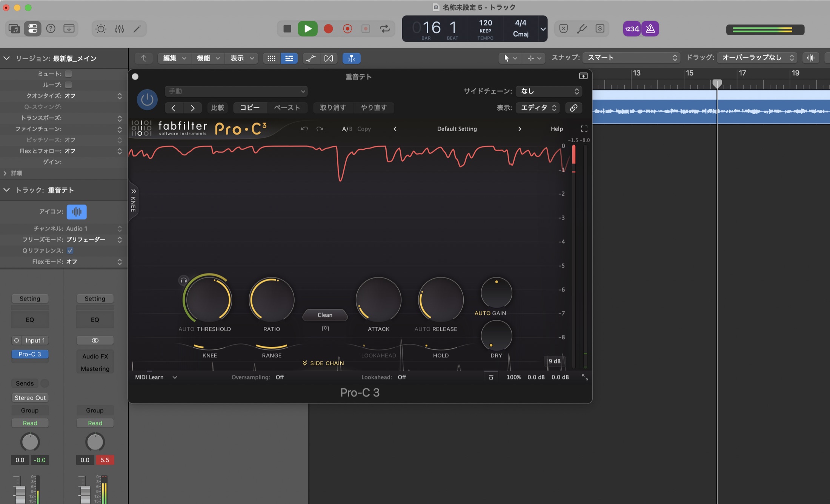This screenshot has width=830, height=504.
Task: Click the plugin link chain icon
Action: coord(573,108)
